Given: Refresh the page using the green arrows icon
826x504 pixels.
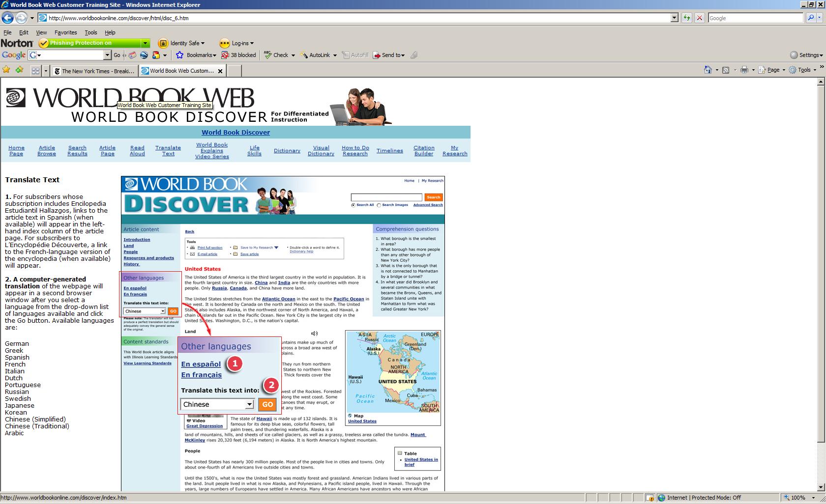Looking at the screenshot, I should coord(687,18).
